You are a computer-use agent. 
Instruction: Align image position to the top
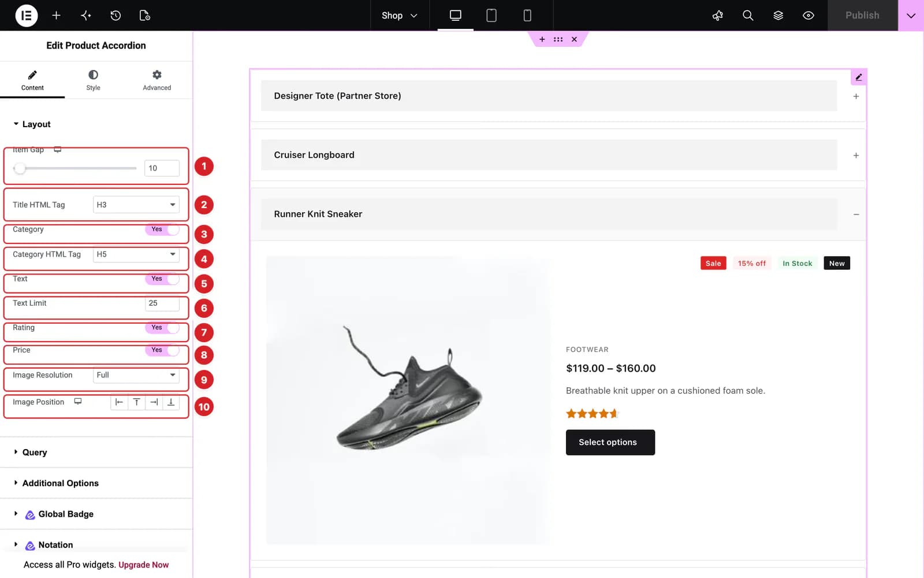(136, 402)
